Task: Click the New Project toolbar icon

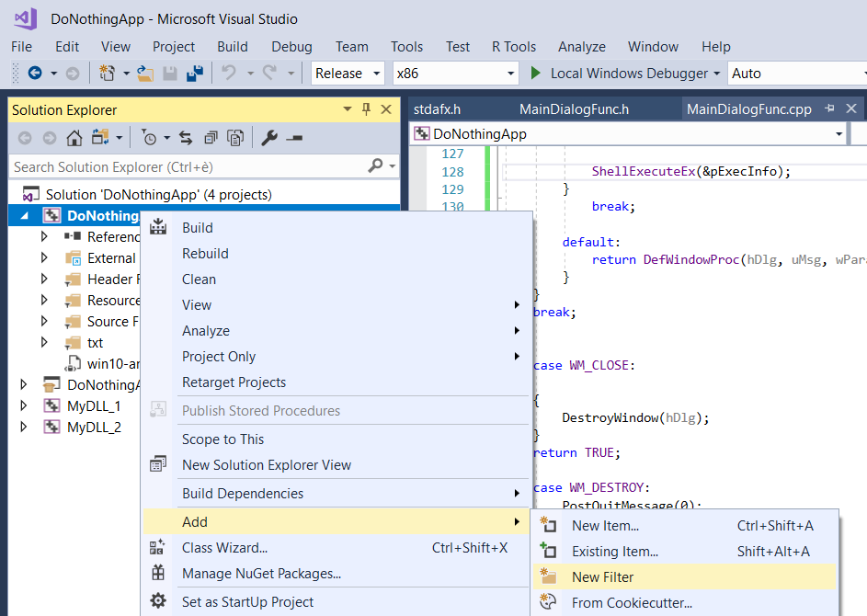Action: point(107,73)
